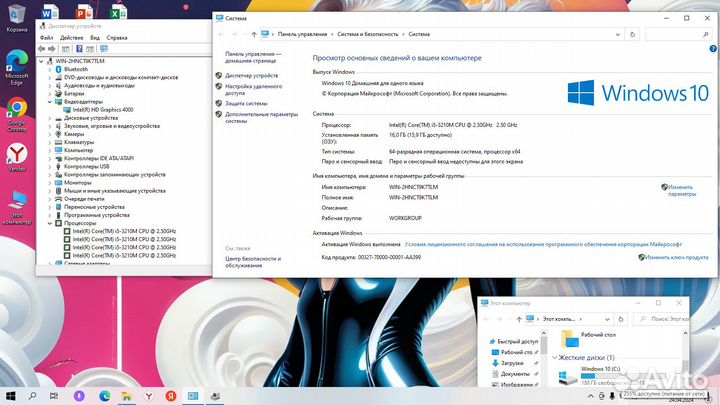Open the Действие menu
Viewport: 720px width, 405px height.
pyautogui.click(x=72, y=38)
